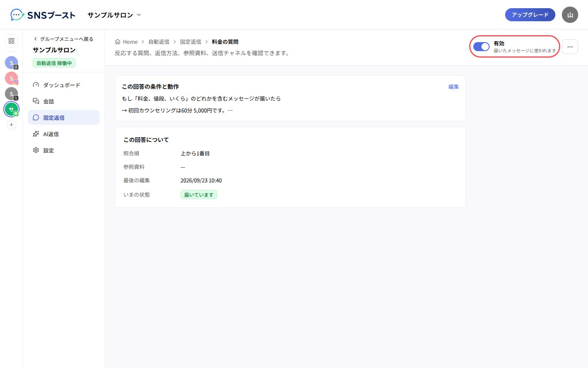Image resolution: width=588 pixels, height=368 pixels.
Task: Open 設定 in the sidebar
Action: pyautogui.click(x=64, y=150)
